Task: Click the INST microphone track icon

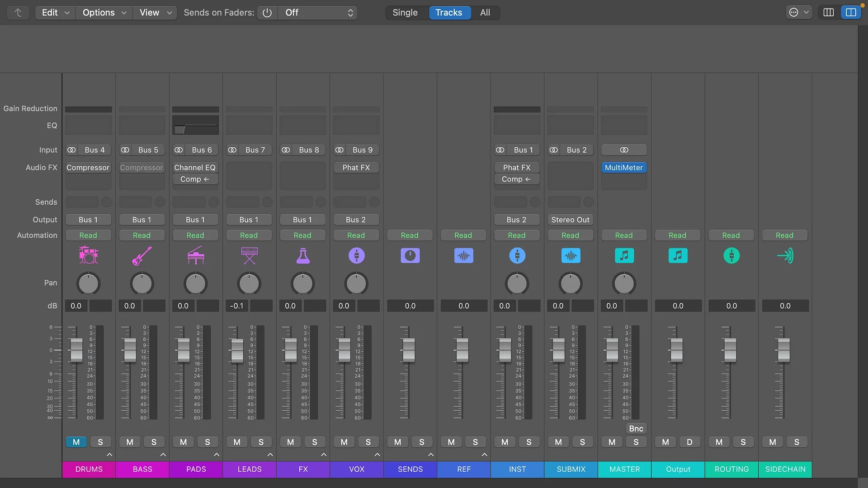Action: [517, 256]
